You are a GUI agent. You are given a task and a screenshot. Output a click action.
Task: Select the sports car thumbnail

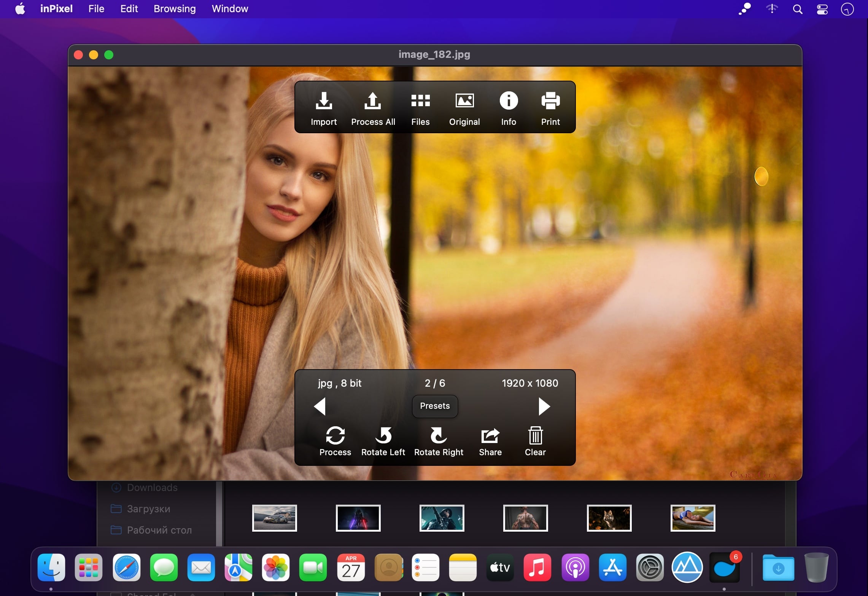click(x=275, y=518)
